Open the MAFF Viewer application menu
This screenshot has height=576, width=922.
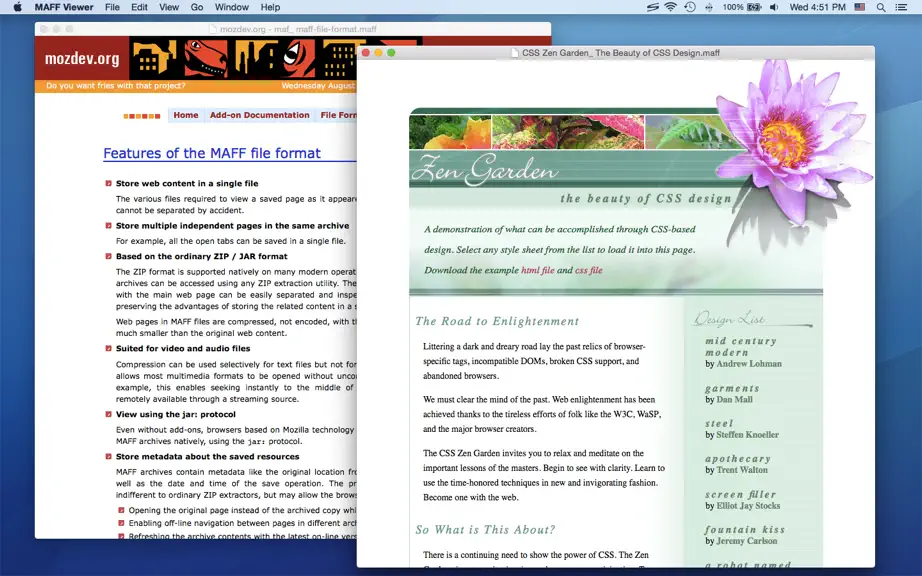pos(64,7)
